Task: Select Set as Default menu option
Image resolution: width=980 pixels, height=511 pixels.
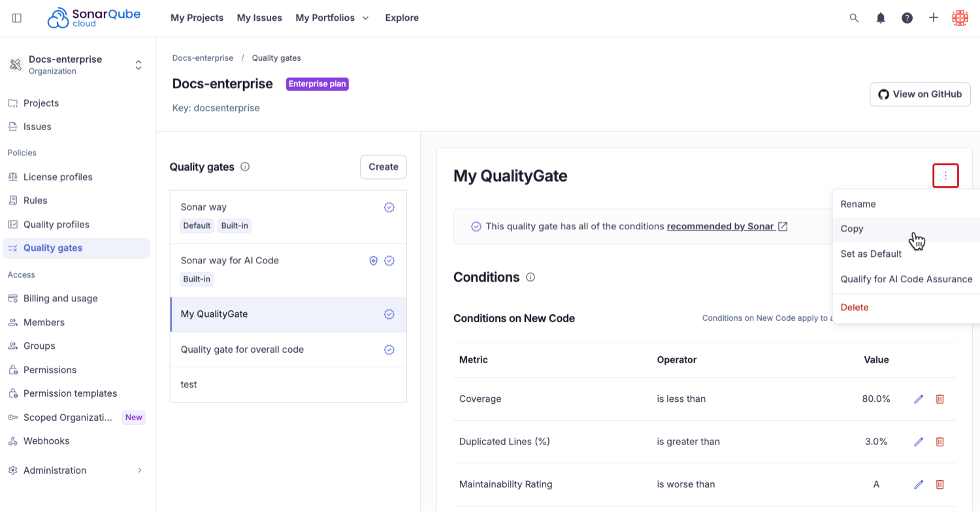Action: 906,254
